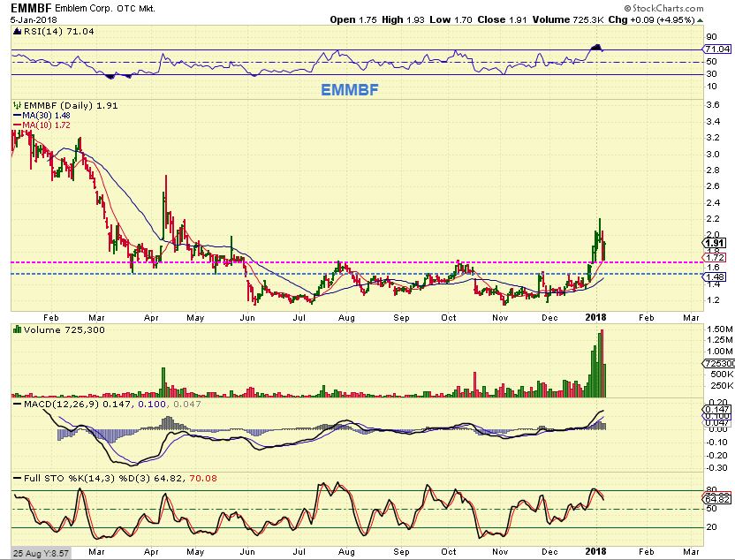Click the pink dashed resistance line
Viewport: 735px width, 560px height.
[357, 262]
